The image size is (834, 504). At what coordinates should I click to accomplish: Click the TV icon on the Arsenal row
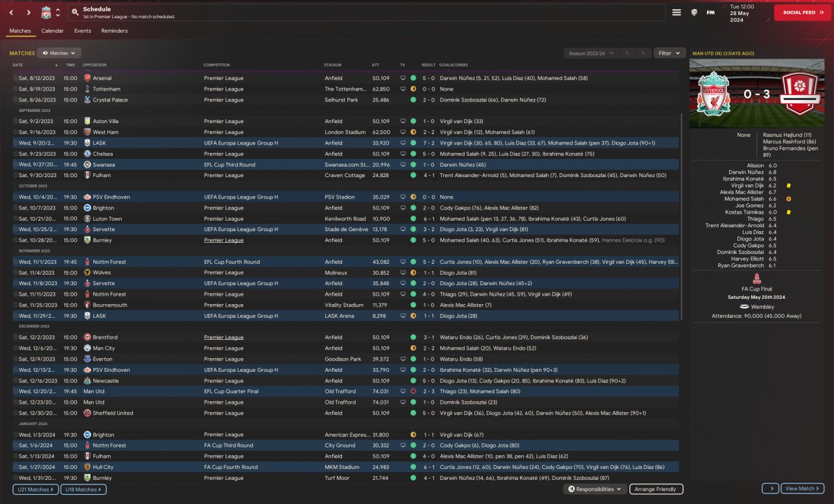point(403,78)
